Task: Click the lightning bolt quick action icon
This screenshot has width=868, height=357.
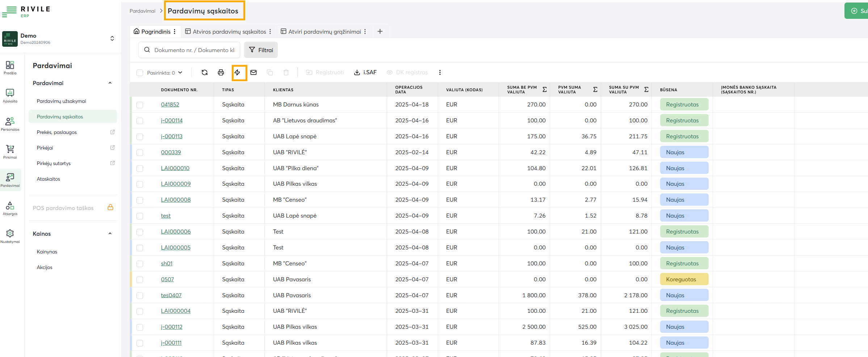Action: [x=238, y=72]
